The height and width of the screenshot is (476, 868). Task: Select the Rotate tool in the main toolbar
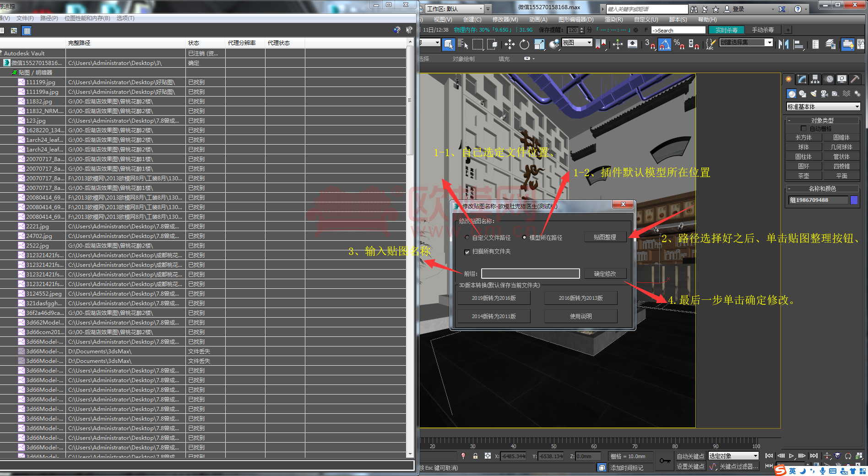click(x=524, y=44)
